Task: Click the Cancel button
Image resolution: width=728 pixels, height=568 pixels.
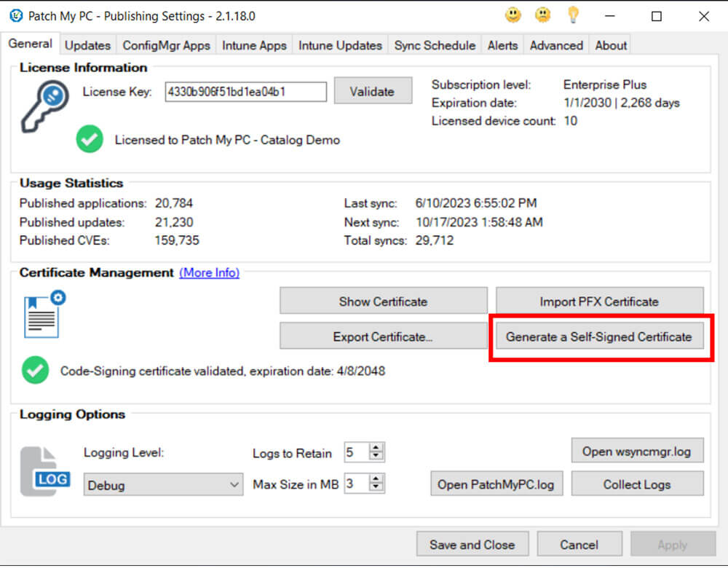Action: [579, 544]
